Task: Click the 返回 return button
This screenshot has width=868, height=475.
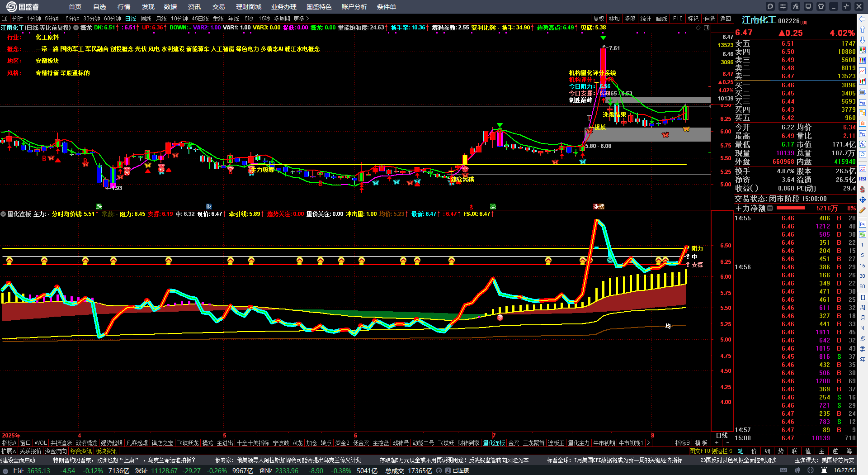Action: (x=726, y=19)
